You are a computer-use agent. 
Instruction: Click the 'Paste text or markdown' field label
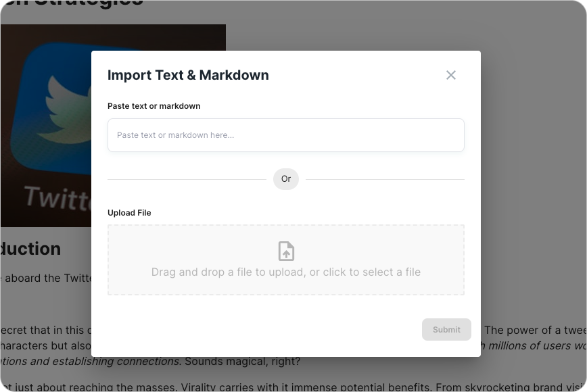click(154, 106)
